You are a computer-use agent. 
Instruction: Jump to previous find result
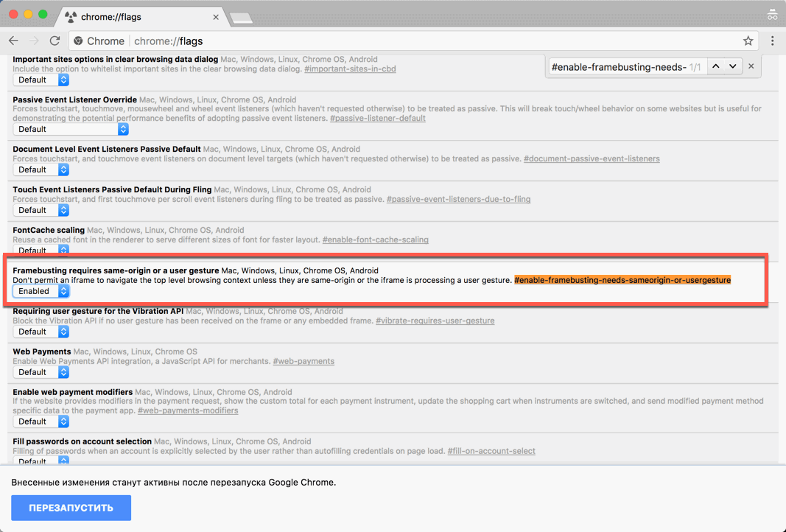pos(716,66)
